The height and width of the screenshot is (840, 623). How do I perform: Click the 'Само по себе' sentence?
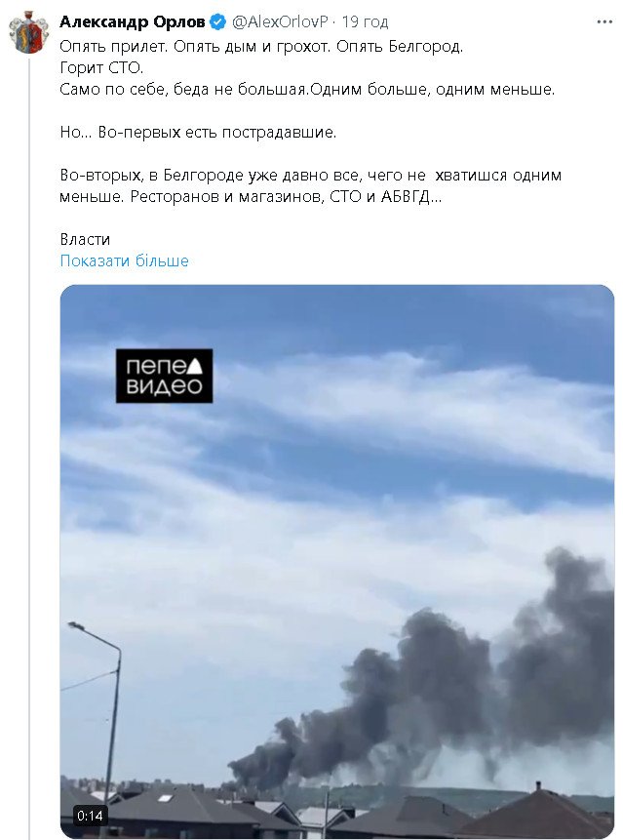[x=307, y=90]
